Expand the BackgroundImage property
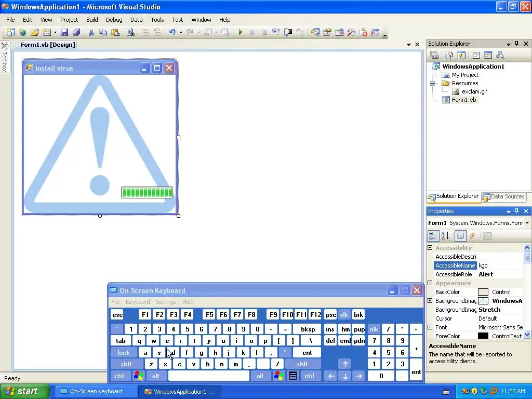The image size is (532, 399). pos(430,301)
